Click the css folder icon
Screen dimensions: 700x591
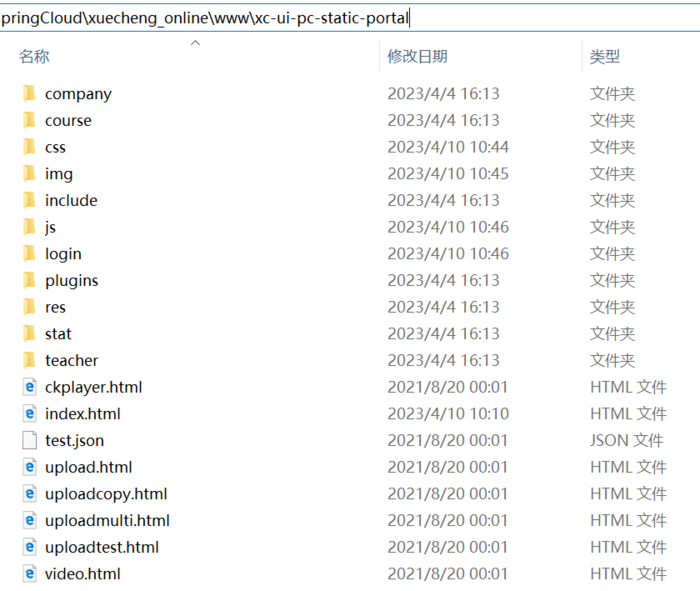(x=29, y=147)
